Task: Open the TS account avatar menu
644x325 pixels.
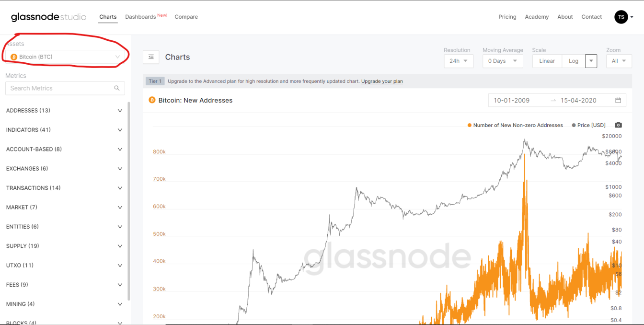Action: point(621,17)
